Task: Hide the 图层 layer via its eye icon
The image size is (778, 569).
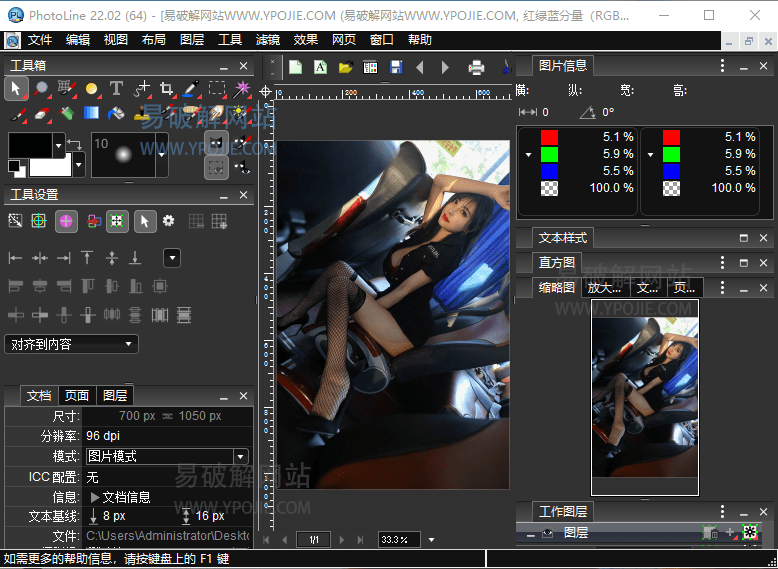Action: (x=547, y=533)
